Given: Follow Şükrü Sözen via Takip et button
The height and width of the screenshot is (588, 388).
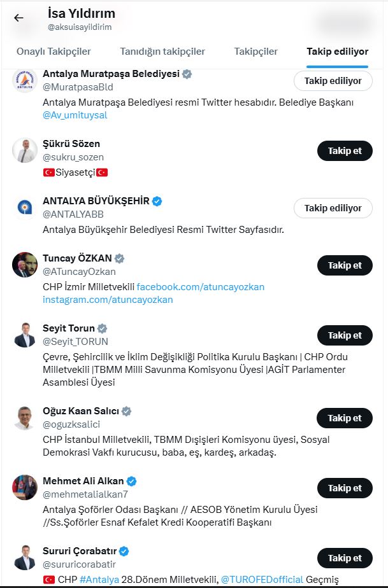Looking at the screenshot, I should (345, 151).
